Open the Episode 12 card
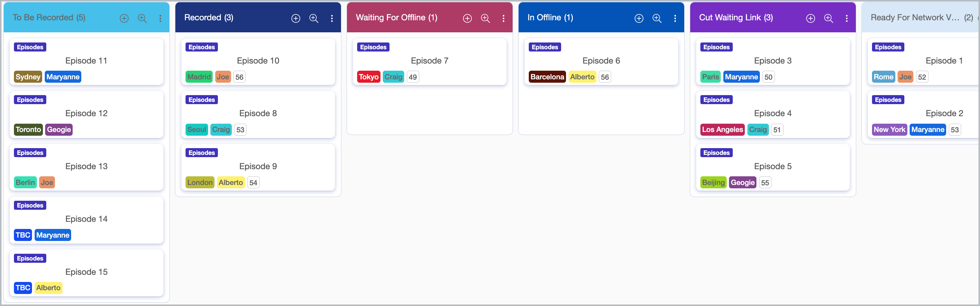980x306 pixels. pyautogui.click(x=86, y=114)
